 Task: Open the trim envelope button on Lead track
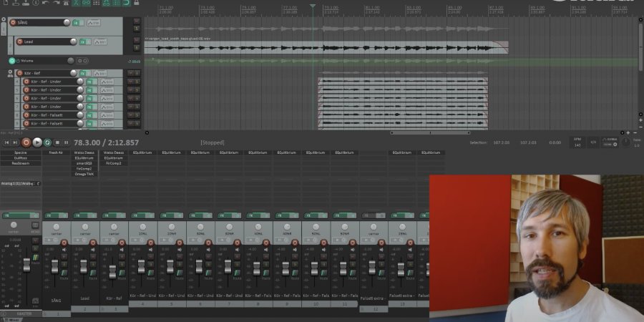point(101,42)
